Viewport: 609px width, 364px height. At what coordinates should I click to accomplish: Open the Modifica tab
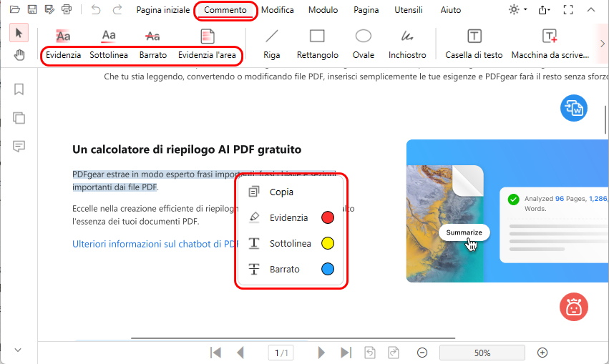278,10
